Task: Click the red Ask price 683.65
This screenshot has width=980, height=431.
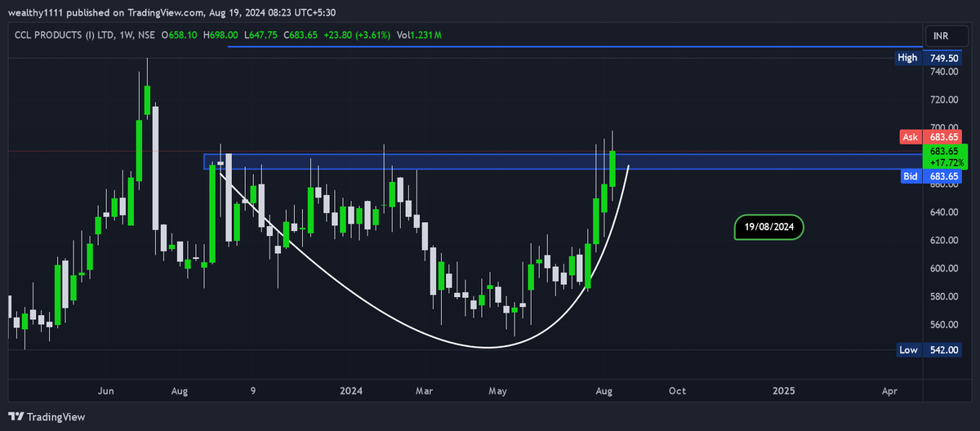Action: tap(942, 136)
